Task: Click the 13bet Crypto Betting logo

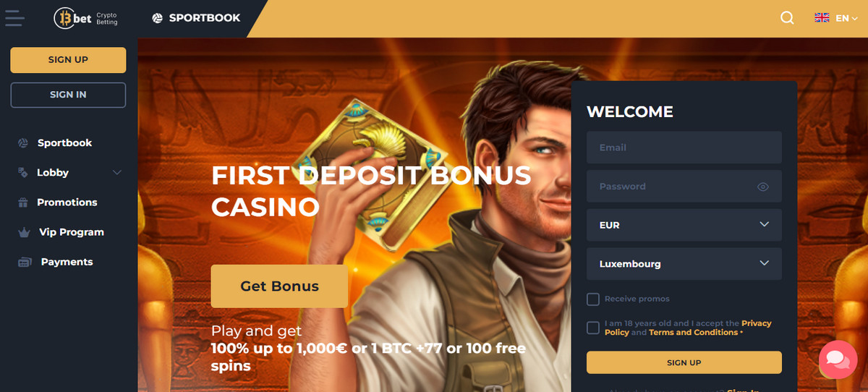Action: click(x=85, y=18)
